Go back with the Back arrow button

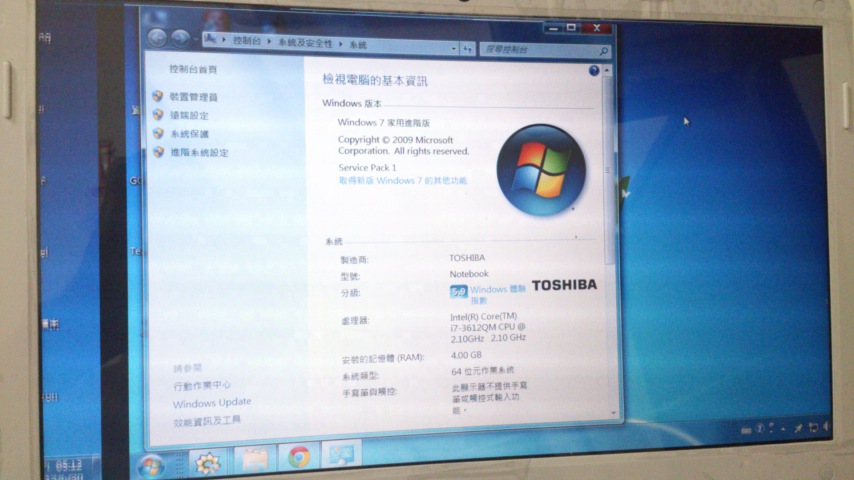click(157, 38)
